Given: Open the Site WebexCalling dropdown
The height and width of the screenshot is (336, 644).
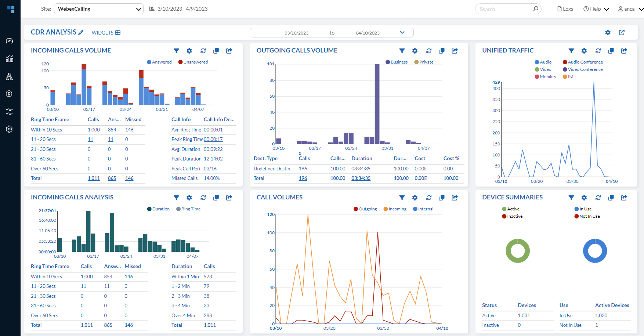Looking at the screenshot, I should coord(99,9).
